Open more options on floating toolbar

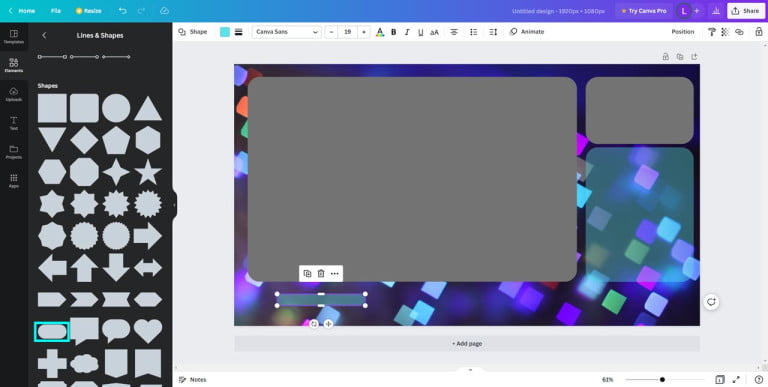[x=335, y=273]
